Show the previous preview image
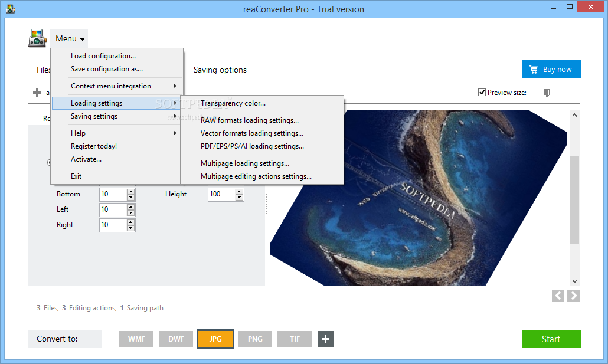This screenshot has height=364, width=608. [558, 296]
